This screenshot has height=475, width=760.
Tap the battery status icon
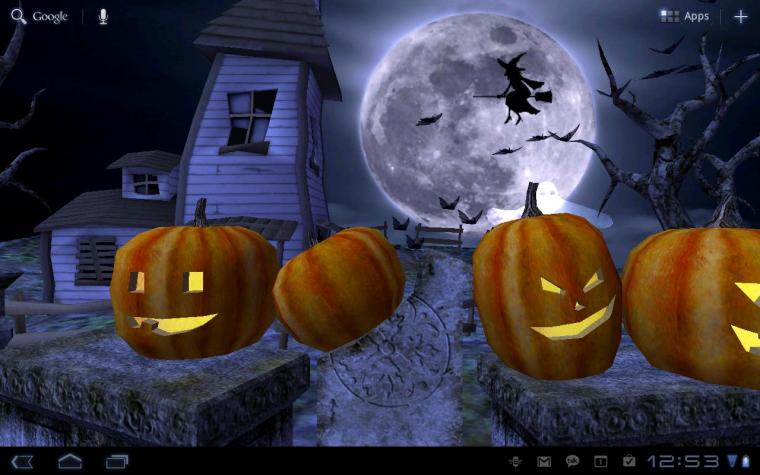click(x=745, y=461)
